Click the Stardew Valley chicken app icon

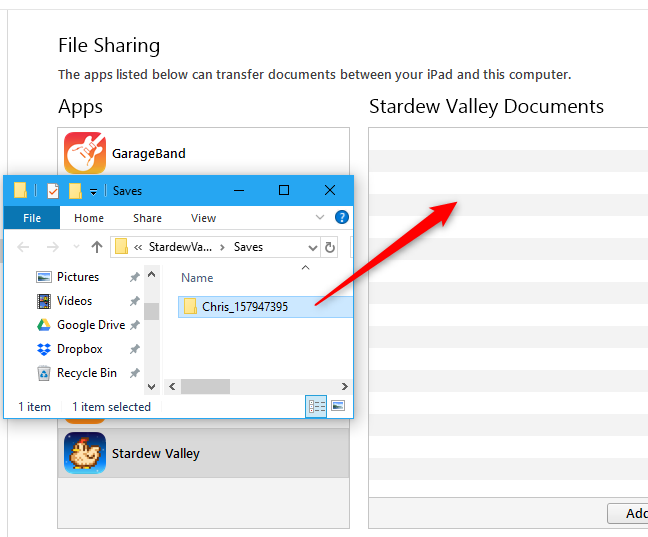tap(85, 453)
